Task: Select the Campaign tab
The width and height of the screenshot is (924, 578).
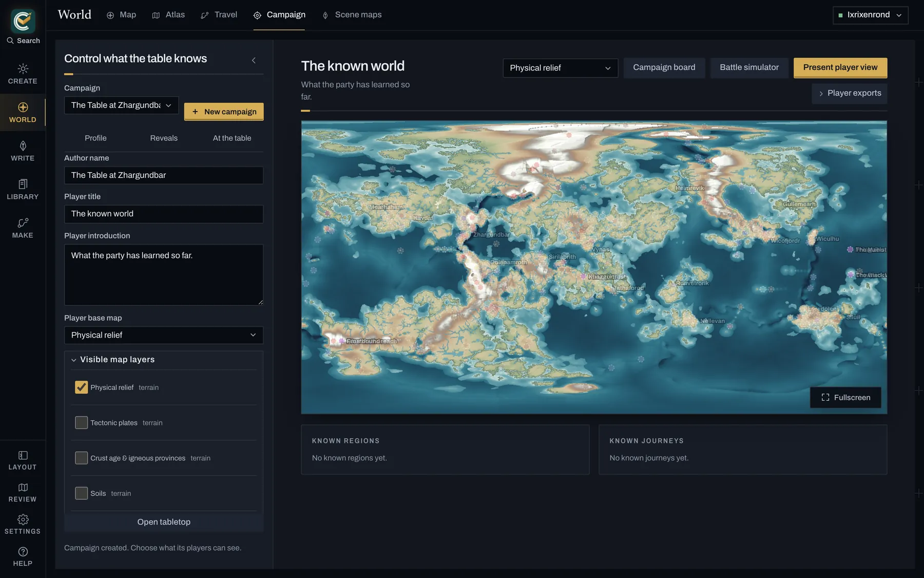Action: point(279,15)
